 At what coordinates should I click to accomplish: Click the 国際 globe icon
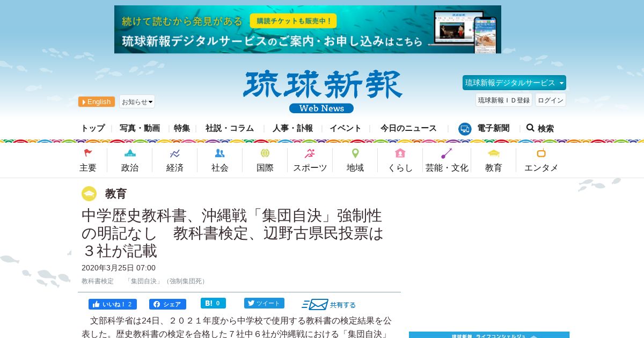click(265, 153)
